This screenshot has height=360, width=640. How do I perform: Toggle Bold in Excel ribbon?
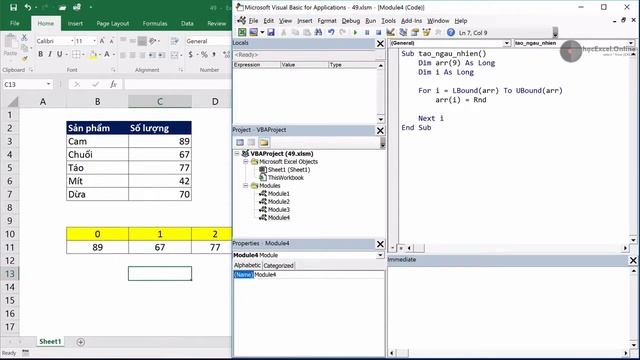[x=40, y=54]
